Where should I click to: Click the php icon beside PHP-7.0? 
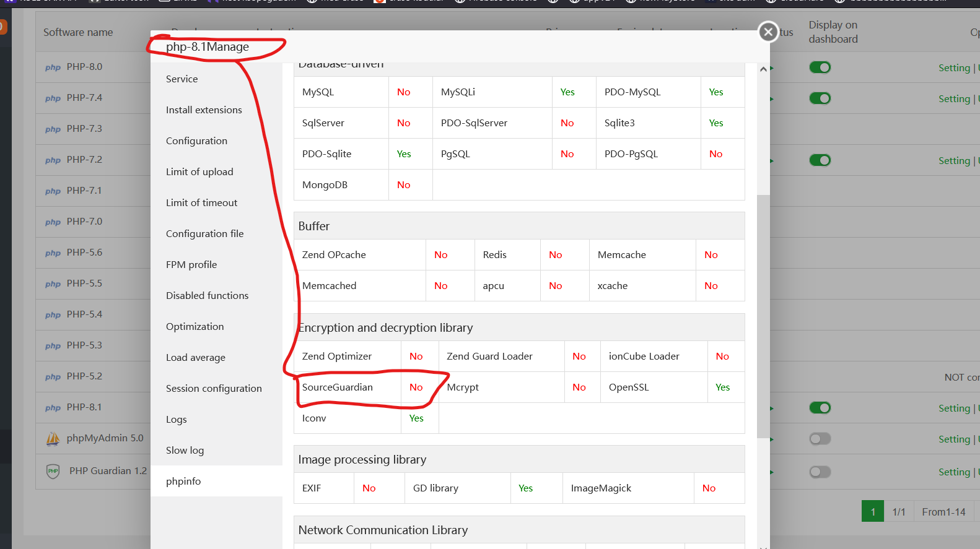53,222
